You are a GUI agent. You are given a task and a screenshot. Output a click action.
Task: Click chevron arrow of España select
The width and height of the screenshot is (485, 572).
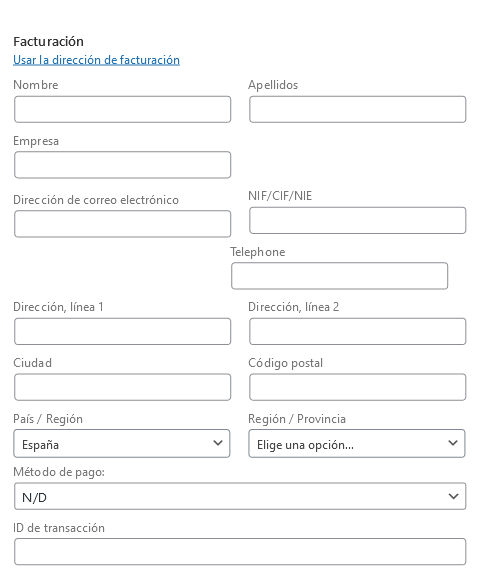218,443
